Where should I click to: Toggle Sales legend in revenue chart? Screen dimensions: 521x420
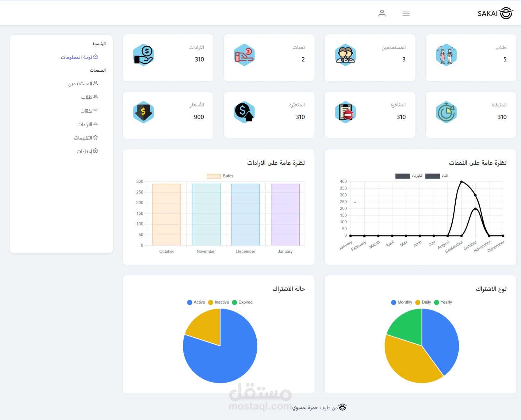coord(220,176)
